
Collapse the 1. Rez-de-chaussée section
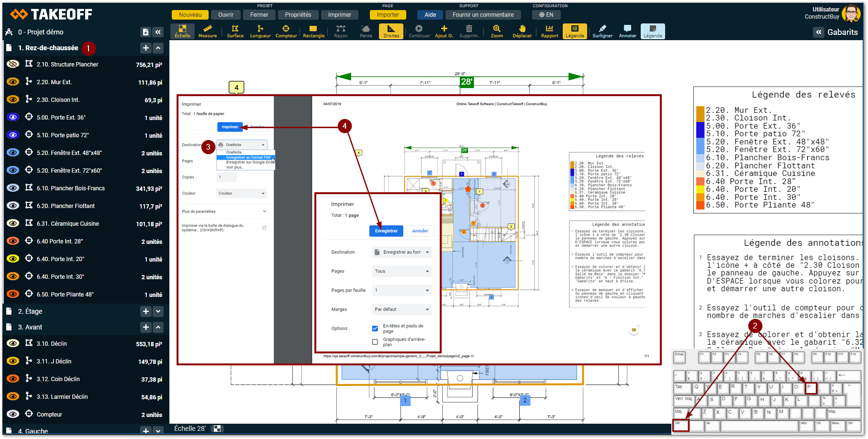coord(158,48)
